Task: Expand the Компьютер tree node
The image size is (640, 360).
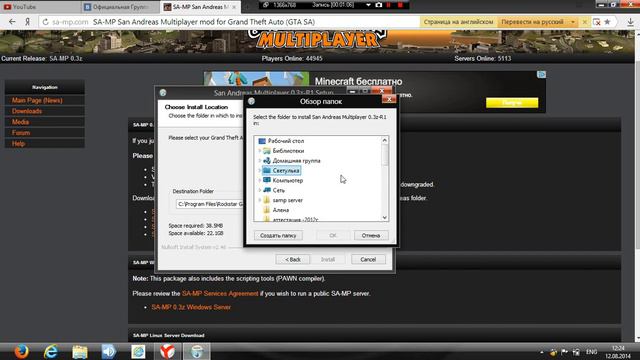Action: 260,180
